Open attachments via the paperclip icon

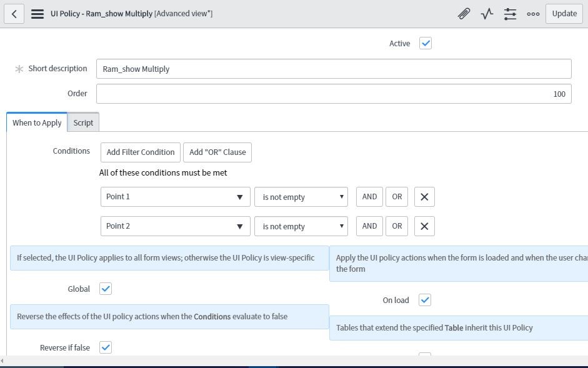pyautogui.click(x=464, y=14)
